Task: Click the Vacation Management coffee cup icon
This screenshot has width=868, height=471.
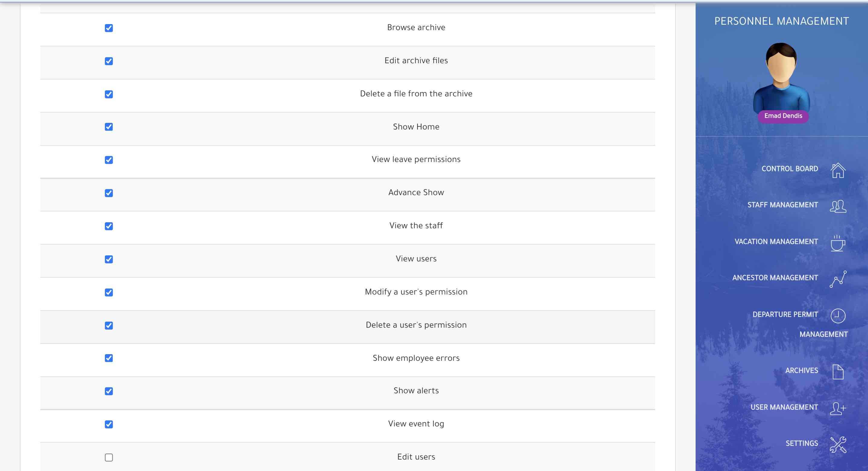Action: (838, 243)
